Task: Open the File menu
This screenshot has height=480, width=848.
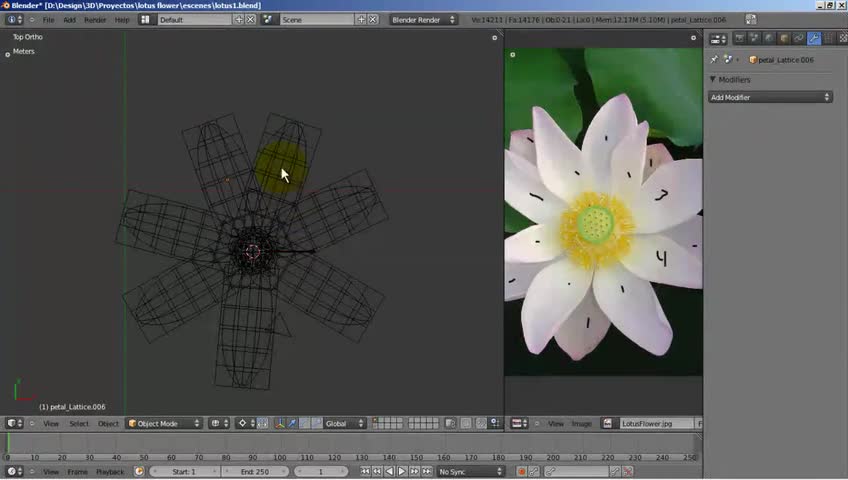Action: click(48, 19)
